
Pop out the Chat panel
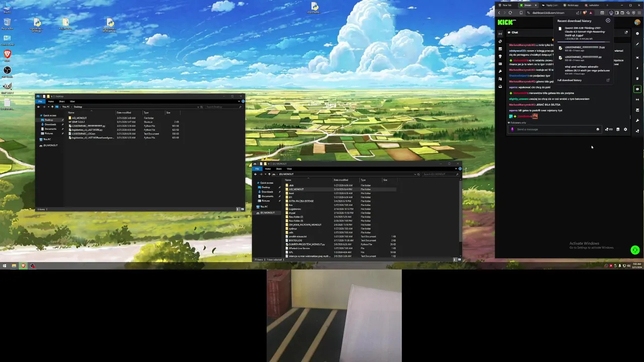pos(626,32)
